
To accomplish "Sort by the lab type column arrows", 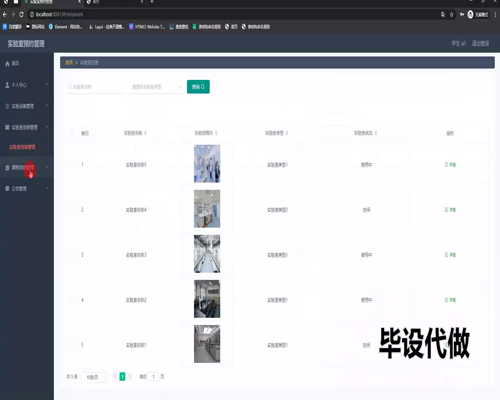I will click(x=287, y=133).
